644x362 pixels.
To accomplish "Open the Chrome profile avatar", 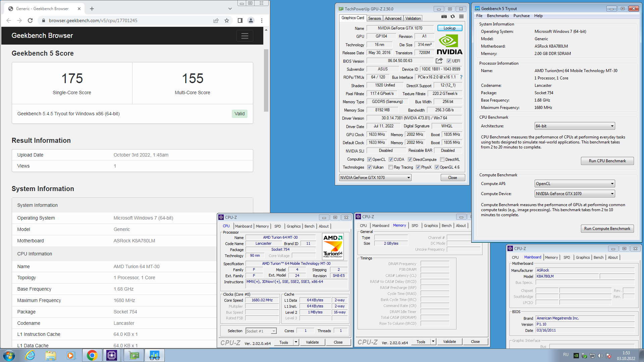I will (x=251, y=20).
